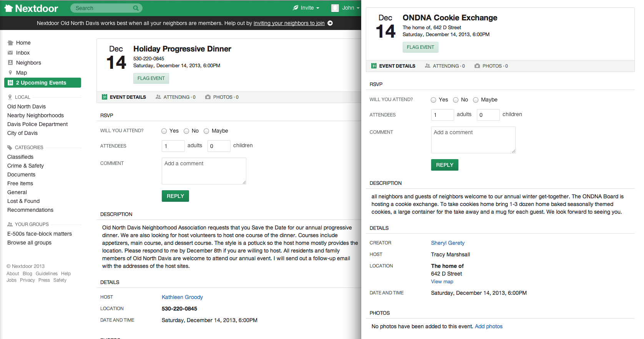Screen dimensions: 644x339
Task: Select No for Holiday Progressive Dinner RSVP
Action: click(x=186, y=131)
